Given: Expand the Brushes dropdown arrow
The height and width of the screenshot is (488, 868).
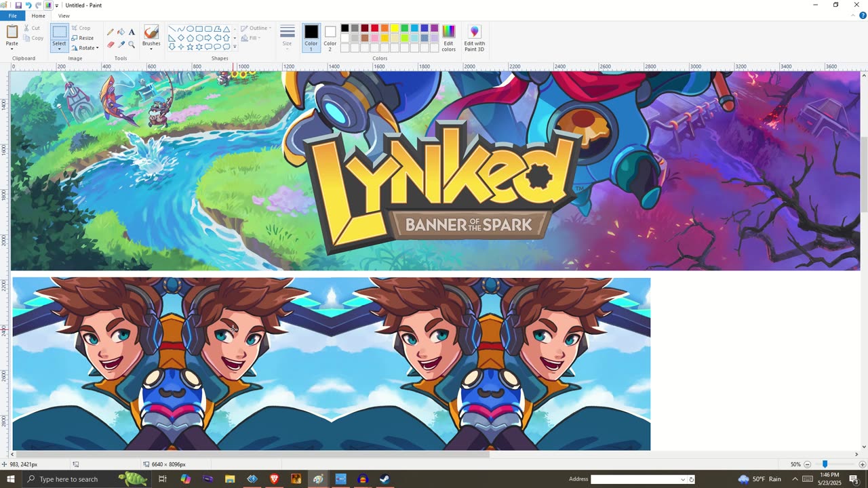Looking at the screenshot, I should (151, 49).
